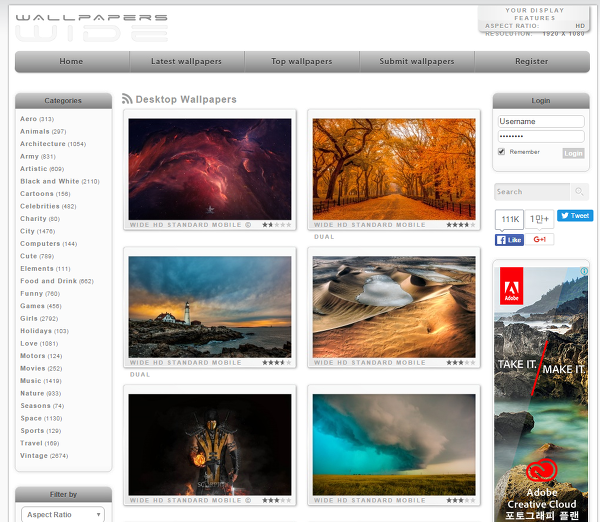Viewport: 600px width, 522px height.
Task: Open the Space category
Action: 41,418
